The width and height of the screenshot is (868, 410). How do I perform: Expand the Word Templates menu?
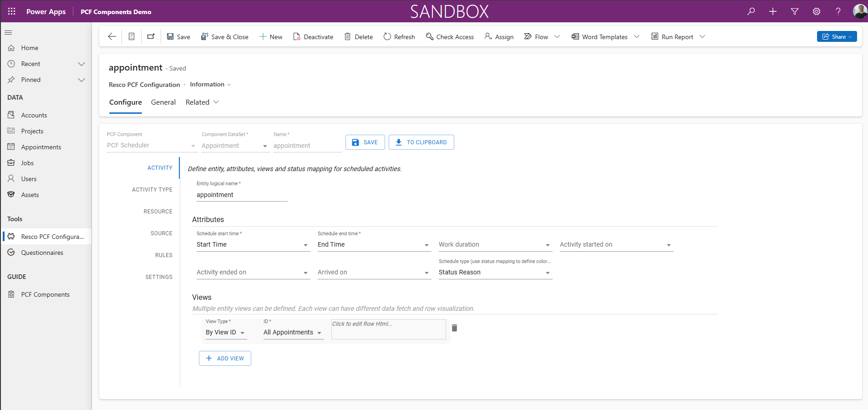[x=637, y=37]
